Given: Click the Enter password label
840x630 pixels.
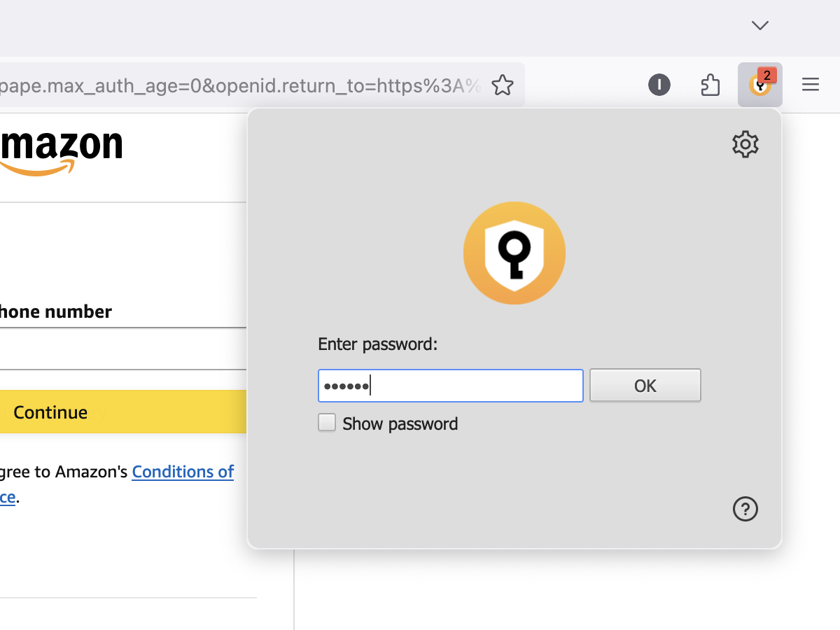Looking at the screenshot, I should [377, 344].
